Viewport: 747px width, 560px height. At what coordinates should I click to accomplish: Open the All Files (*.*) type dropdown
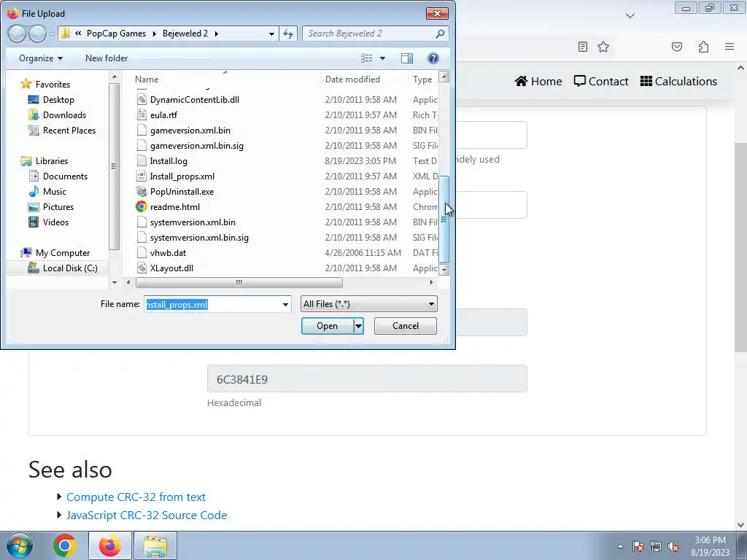coord(368,304)
